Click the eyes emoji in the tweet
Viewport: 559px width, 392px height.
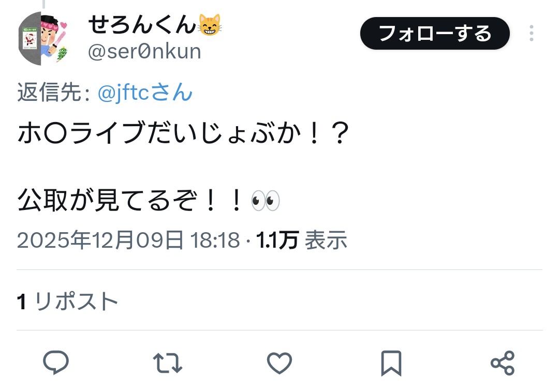(266, 201)
